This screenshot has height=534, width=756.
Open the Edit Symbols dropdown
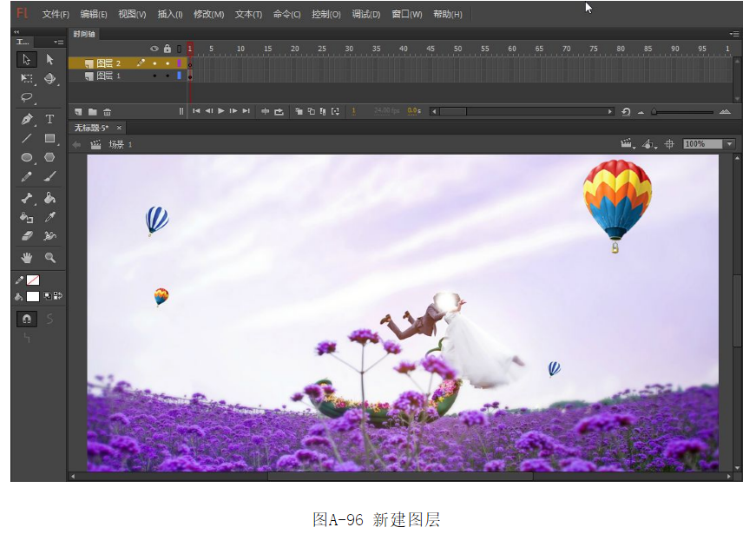[x=649, y=144]
